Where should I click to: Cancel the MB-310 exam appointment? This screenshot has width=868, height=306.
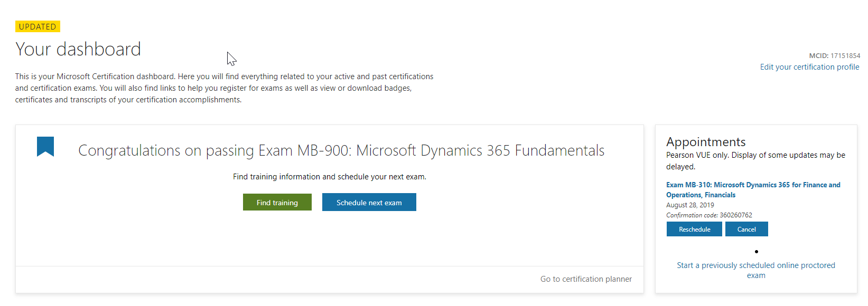(746, 229)
